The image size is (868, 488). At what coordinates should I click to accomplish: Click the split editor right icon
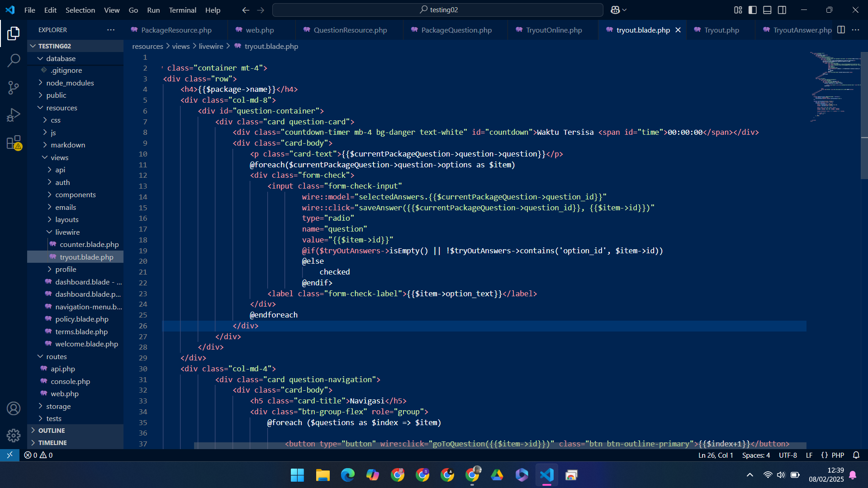pyautogui.click(x=841, y=30)
